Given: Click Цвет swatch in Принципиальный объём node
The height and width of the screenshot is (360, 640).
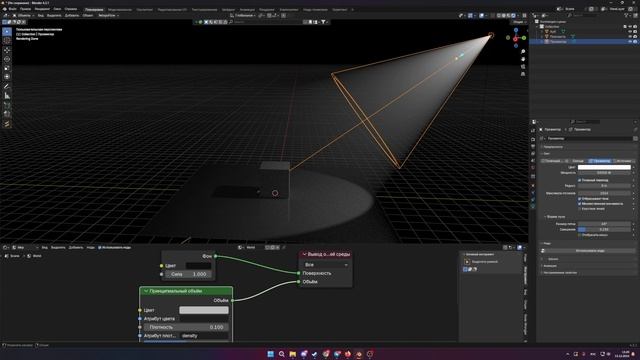Looking at the screenshot, I should [204, 310].
